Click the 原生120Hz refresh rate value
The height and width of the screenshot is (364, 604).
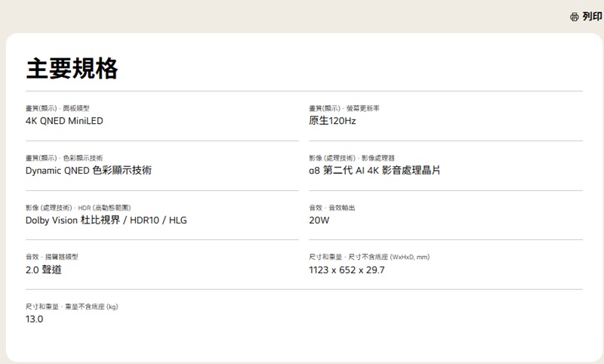tap(332, 121)
